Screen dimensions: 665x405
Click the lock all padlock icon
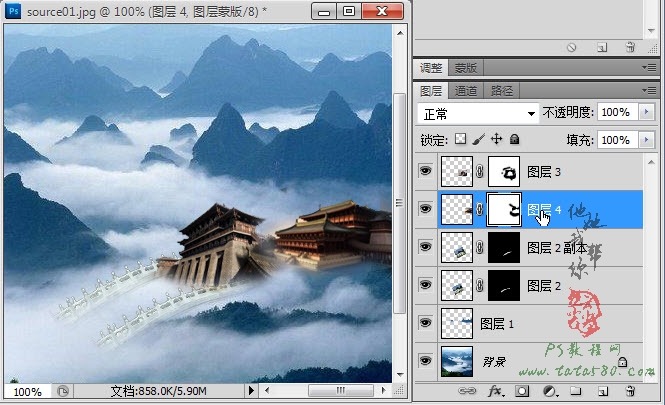point(514,139)
